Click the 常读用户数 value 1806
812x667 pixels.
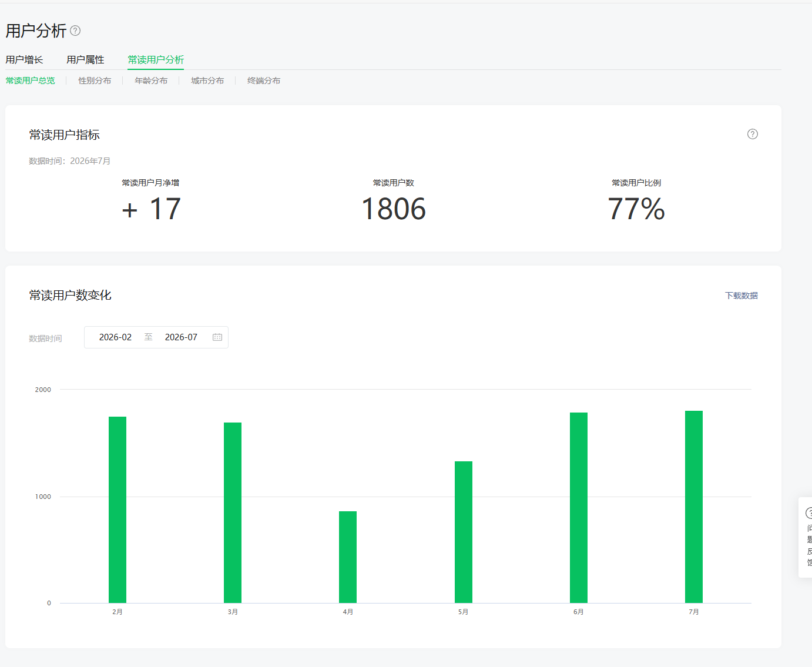(x=394, y=209)
